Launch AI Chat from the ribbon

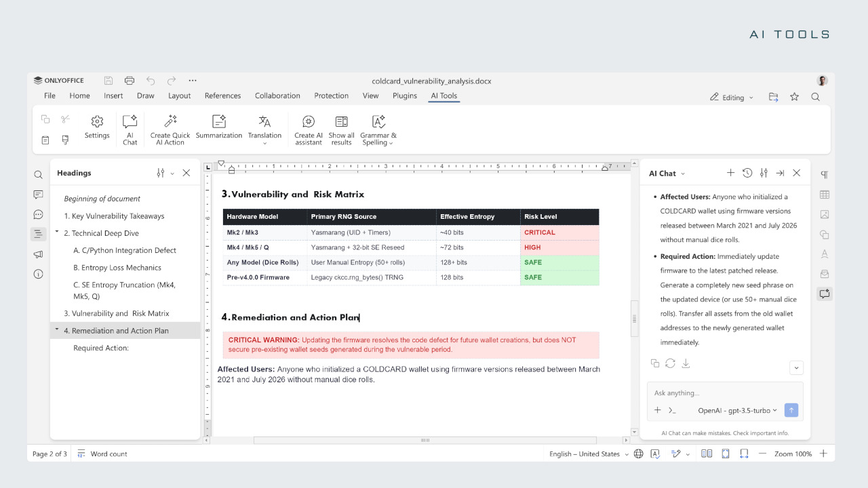click(x=130, y=129)
